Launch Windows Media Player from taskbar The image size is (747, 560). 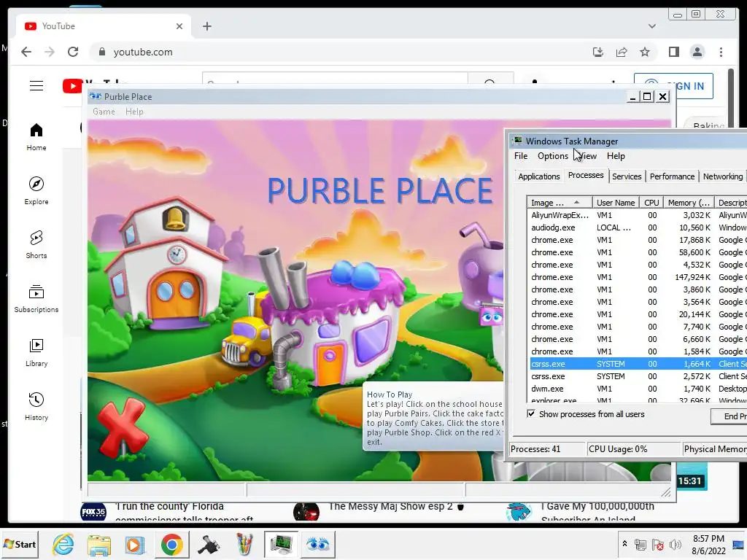tap(135, 544)
